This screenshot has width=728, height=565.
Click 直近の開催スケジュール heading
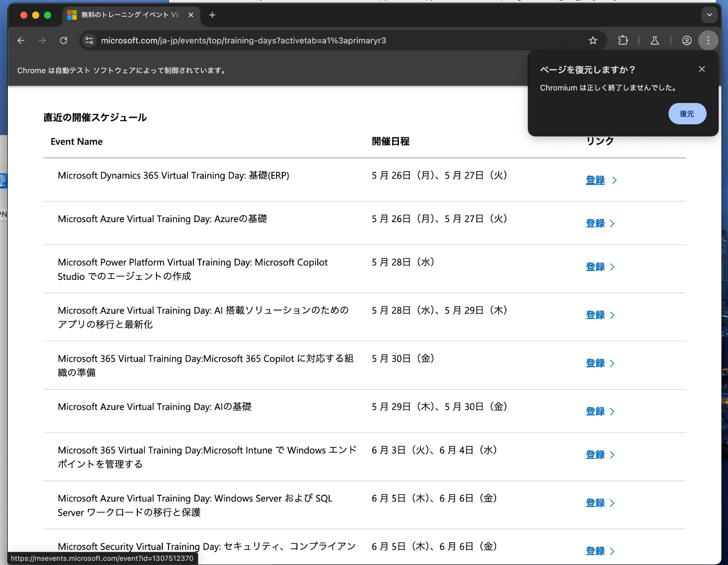point(95,118)
